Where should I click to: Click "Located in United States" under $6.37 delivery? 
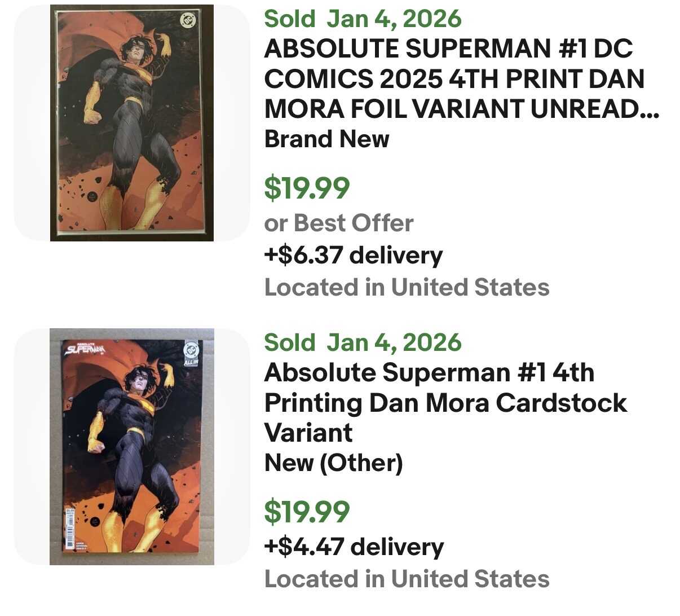coord(407,287)
